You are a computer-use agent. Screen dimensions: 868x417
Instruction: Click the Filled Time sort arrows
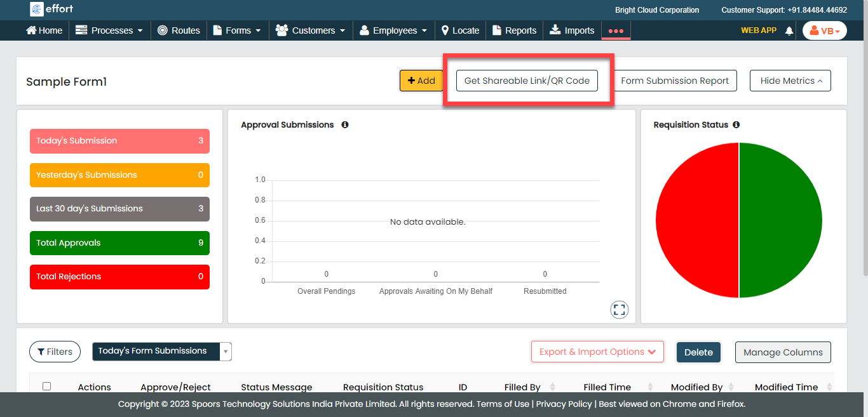(650, 387)
